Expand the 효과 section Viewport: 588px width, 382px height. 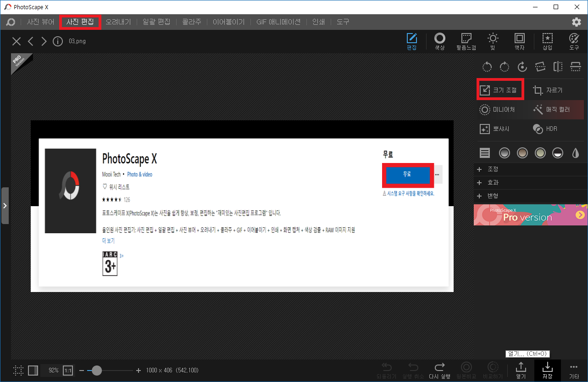tap(531, 183)
